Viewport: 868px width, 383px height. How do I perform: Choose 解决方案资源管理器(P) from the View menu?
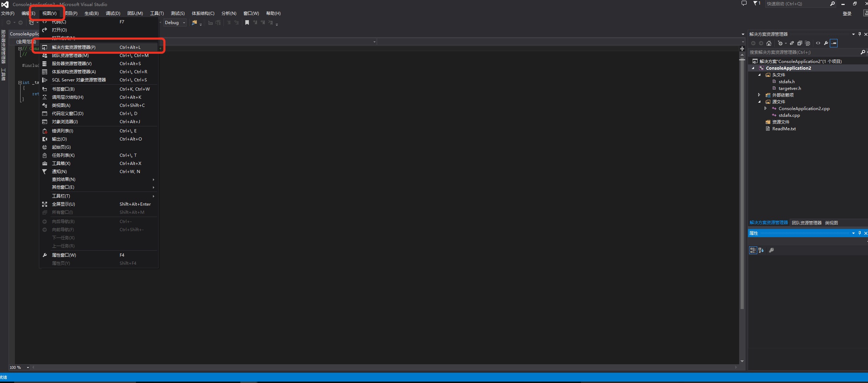[74, 47]
